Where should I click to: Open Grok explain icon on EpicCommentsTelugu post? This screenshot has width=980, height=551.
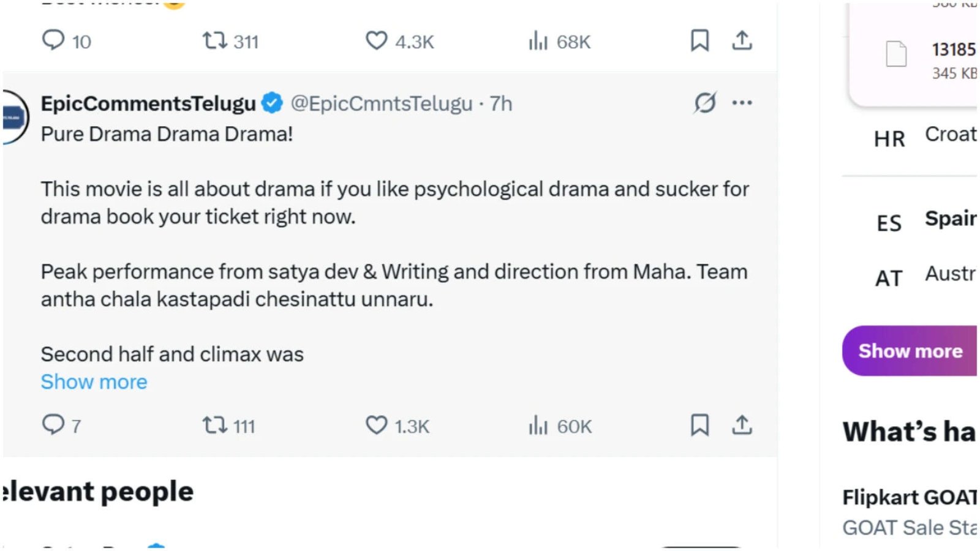coord(705,102)
